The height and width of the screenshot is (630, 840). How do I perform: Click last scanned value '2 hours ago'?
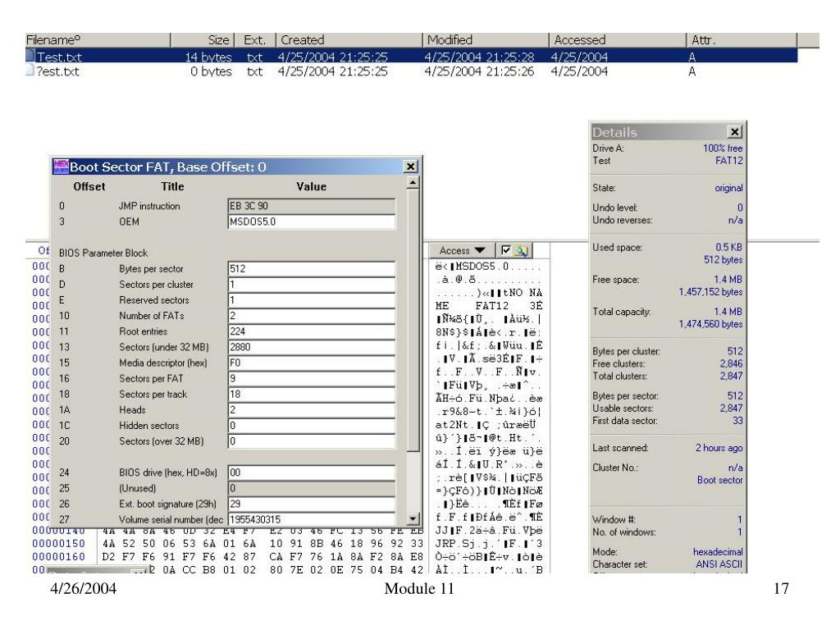[719, 448]
